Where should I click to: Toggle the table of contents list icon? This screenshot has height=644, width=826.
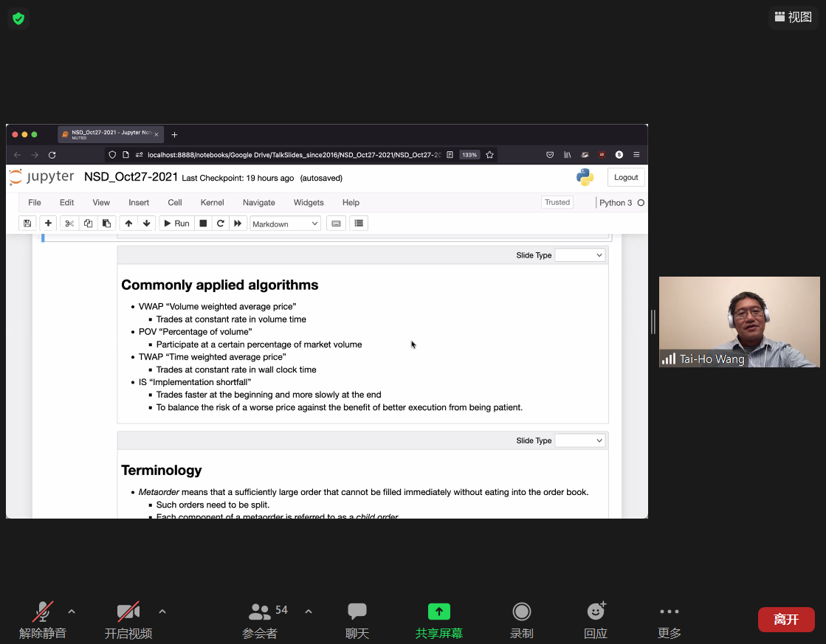[359, 224]
